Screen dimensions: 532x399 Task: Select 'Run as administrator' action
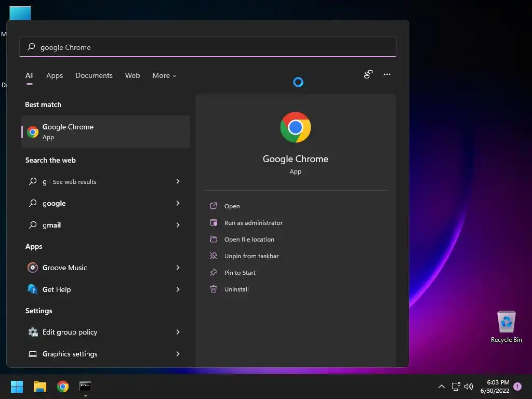click(x=254, y=223)
